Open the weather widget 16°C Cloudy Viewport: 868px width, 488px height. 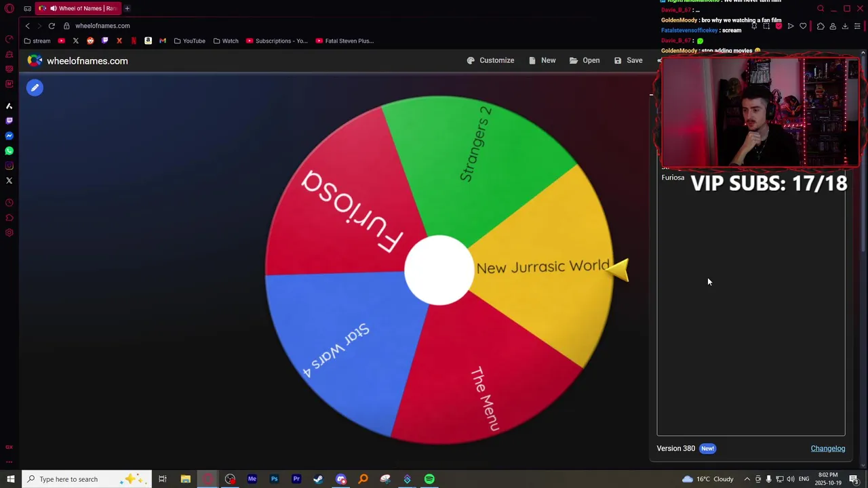click(x=707, y=479)
